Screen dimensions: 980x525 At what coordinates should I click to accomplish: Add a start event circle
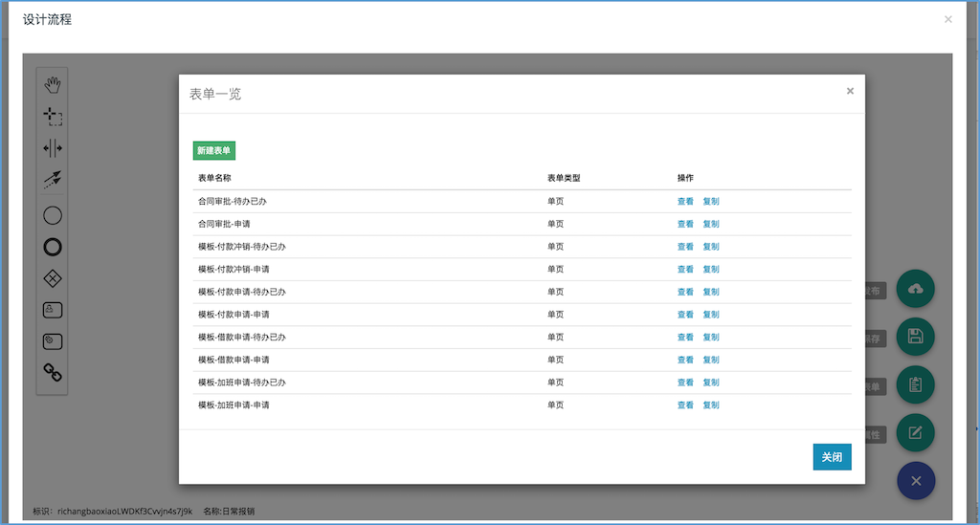pyautogui.click(x=53, y=215)
